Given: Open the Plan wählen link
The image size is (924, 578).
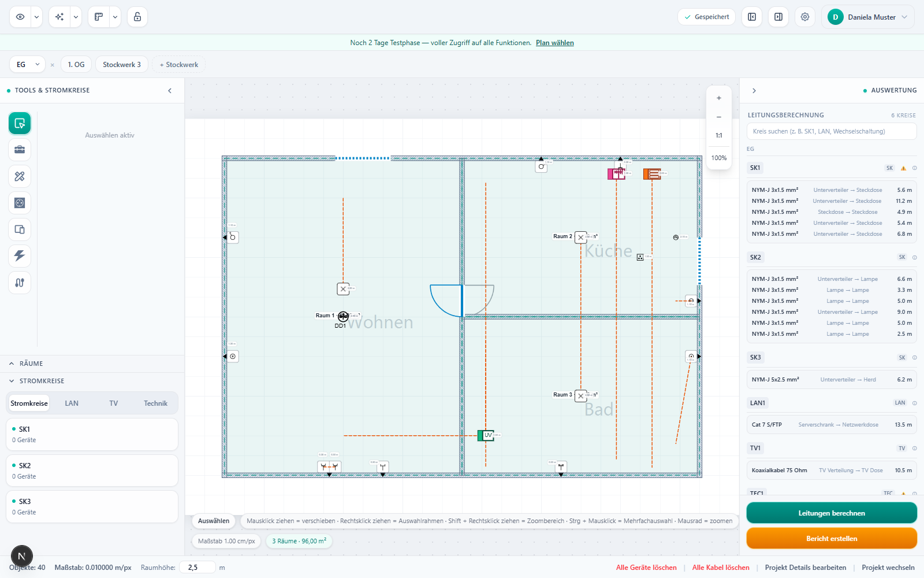Looking at the screenshot, I should point(555,43).
